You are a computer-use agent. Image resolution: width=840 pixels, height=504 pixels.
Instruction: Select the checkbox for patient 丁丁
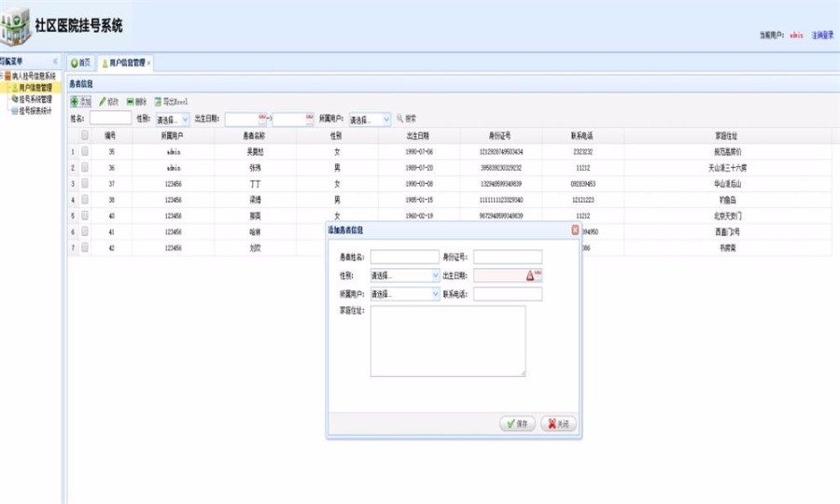(85, 184)
